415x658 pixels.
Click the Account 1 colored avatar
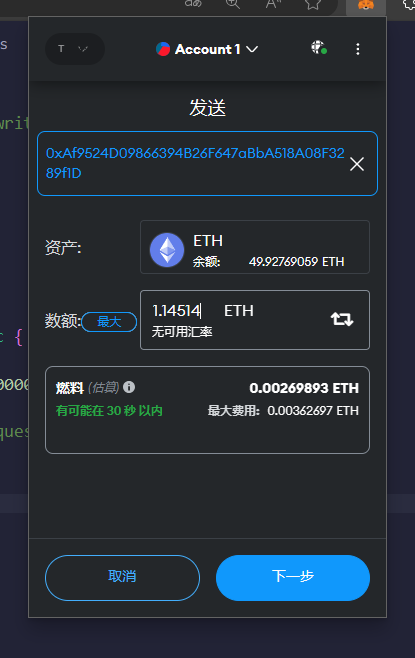[x=163, y=49]
